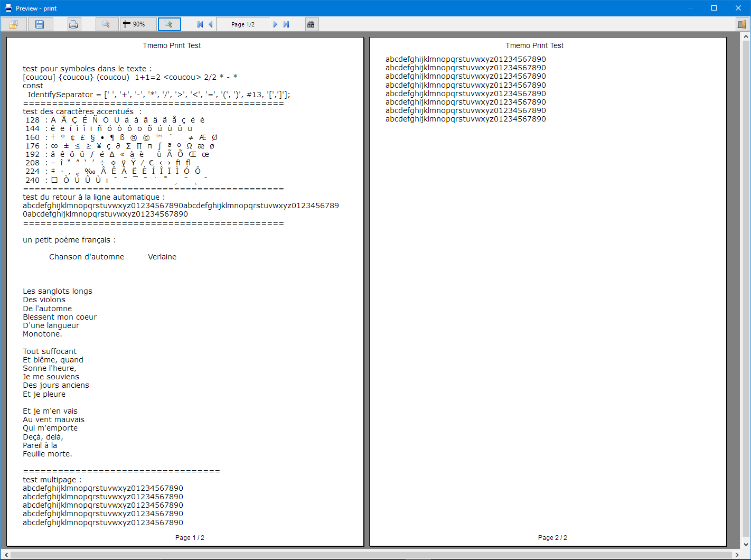The width and height of the screenshot is (751, 560).
Task: Zoom out with the magnifier minus icon
Action: [x=107, y=24]
